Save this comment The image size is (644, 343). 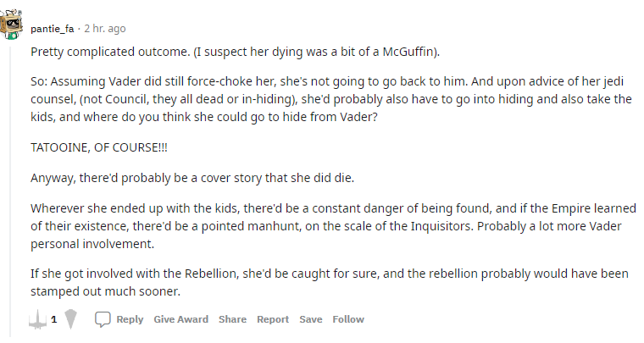[310, 319]
